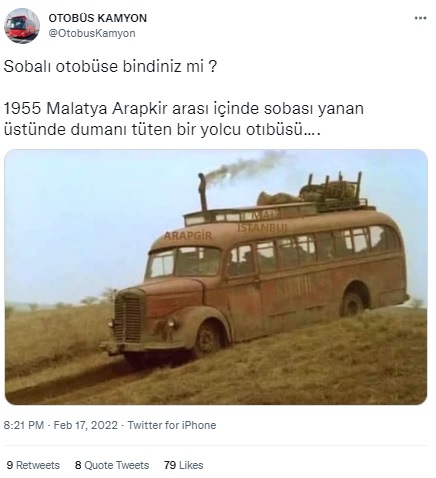
Task: View the 9 Retweets list
Action: pos(33,465)
